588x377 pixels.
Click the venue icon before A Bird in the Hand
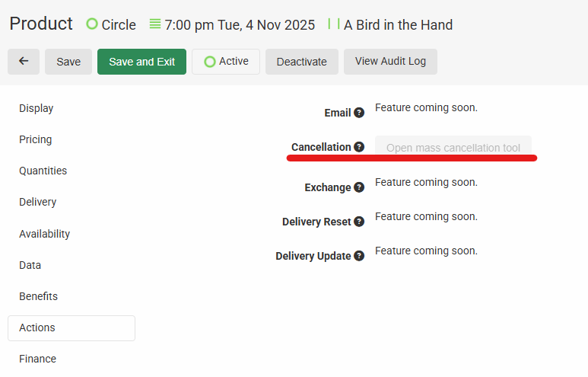pyautogui.click(x=333, y=24)
